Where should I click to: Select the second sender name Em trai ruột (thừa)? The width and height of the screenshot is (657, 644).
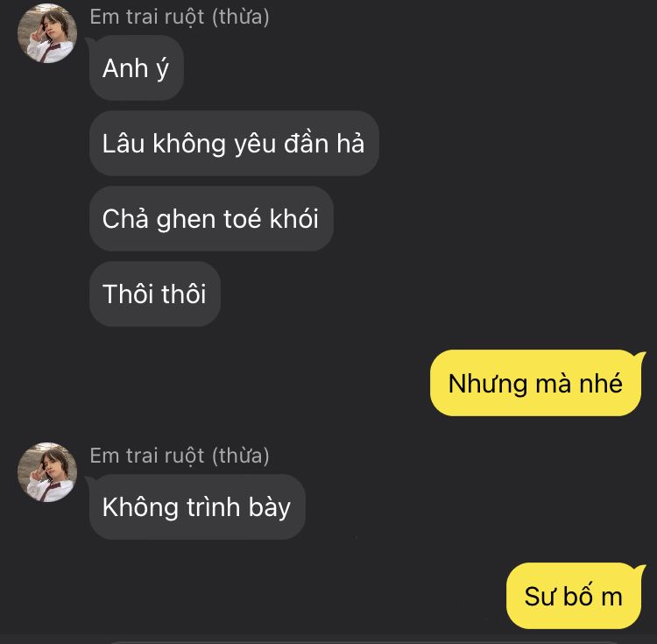[x=180, y=456]
